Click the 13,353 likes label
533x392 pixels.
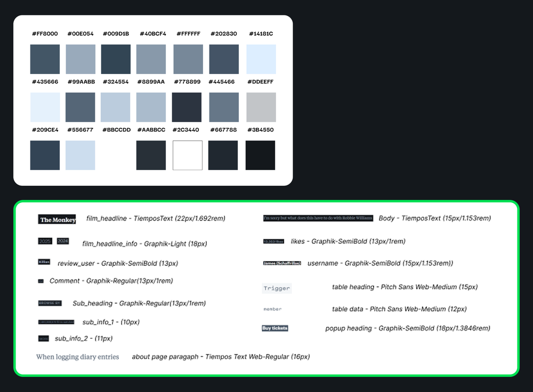tap(273, 241)
